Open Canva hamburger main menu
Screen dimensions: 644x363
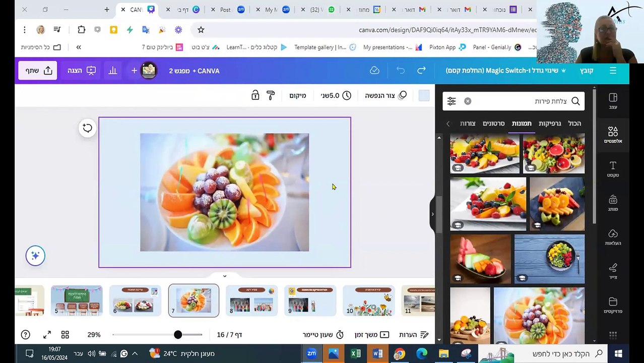(613, 71)
